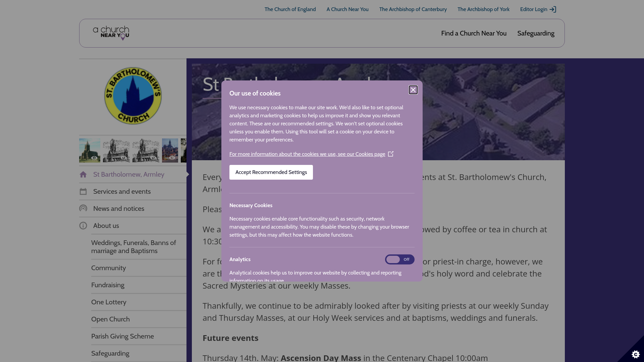
Task: View third church sketch thumbnail
Action: [146, 150]
